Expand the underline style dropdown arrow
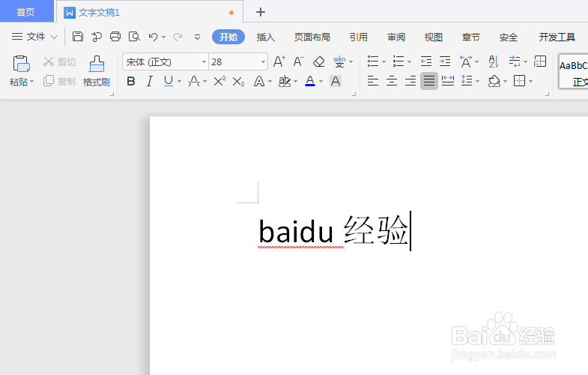 pos(179,82)
